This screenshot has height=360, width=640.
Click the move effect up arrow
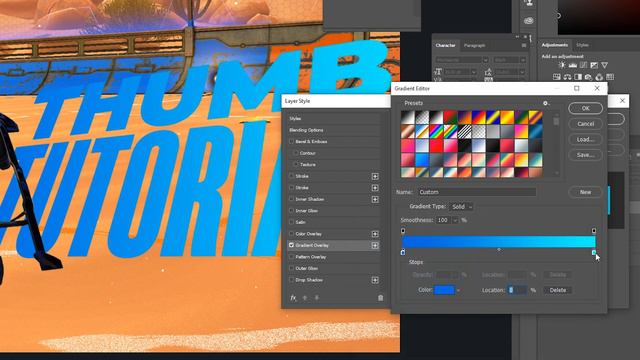(304, 298)
